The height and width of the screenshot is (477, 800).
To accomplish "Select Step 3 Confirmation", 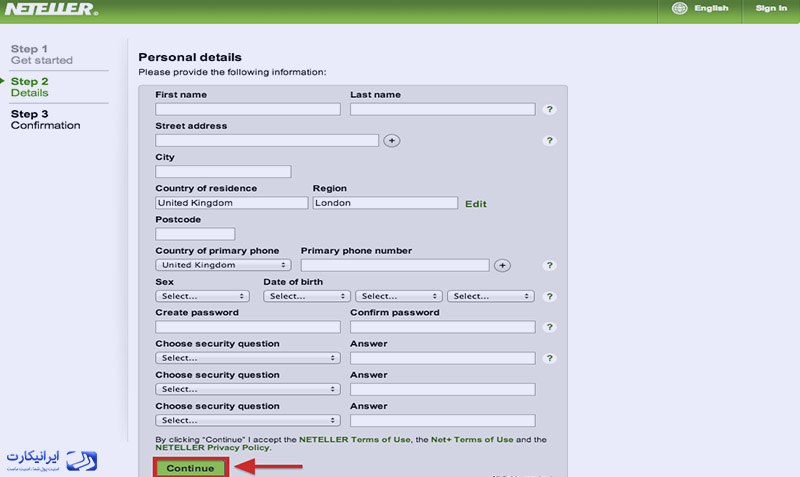I will (x=45, y=120).
